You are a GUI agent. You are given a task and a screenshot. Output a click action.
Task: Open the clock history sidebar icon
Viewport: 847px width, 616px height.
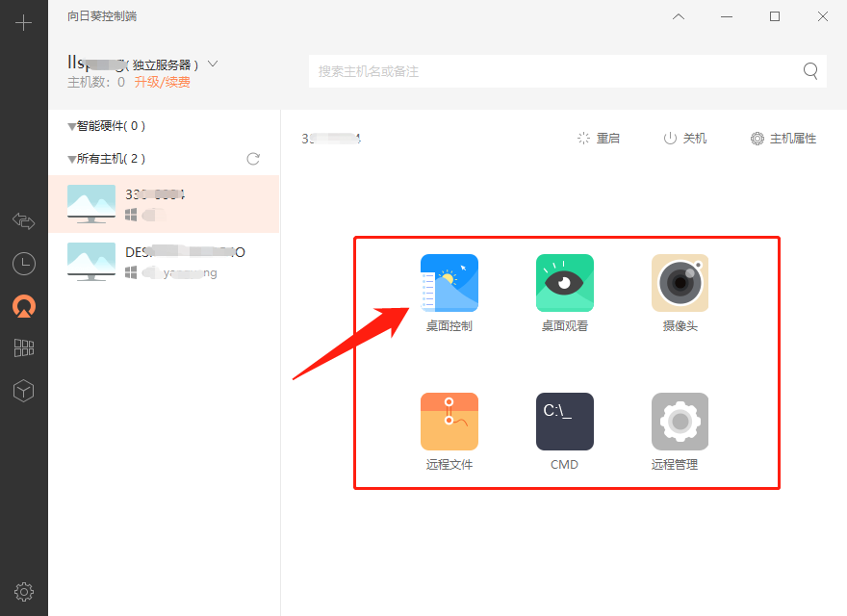point(24,264)
